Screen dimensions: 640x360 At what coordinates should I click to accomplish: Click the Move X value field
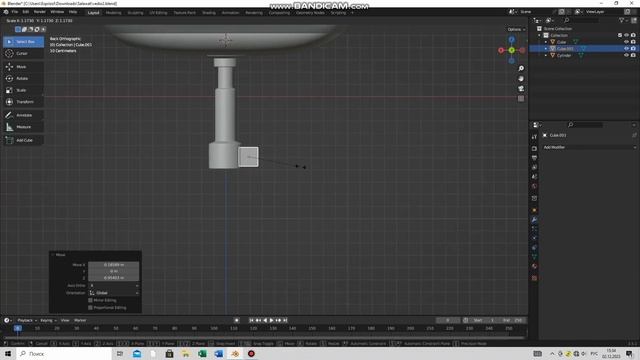click(x=113, y=264)
